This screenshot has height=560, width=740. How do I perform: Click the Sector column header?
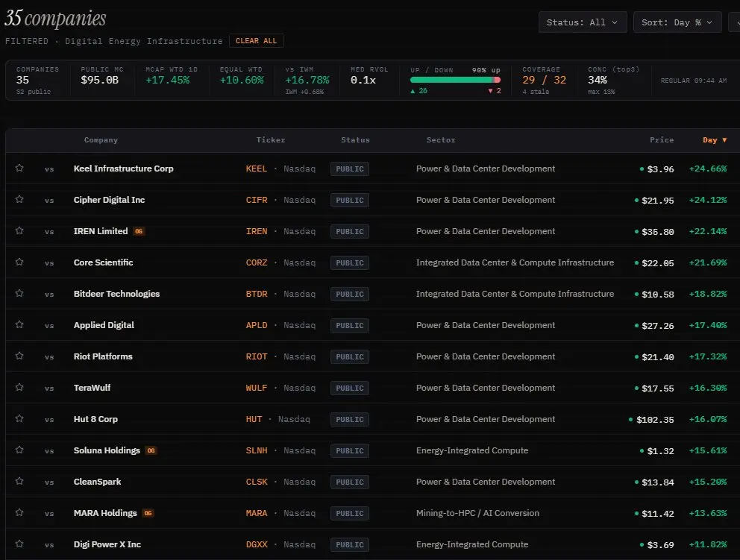pyautogui.click(x=441, y=140)
